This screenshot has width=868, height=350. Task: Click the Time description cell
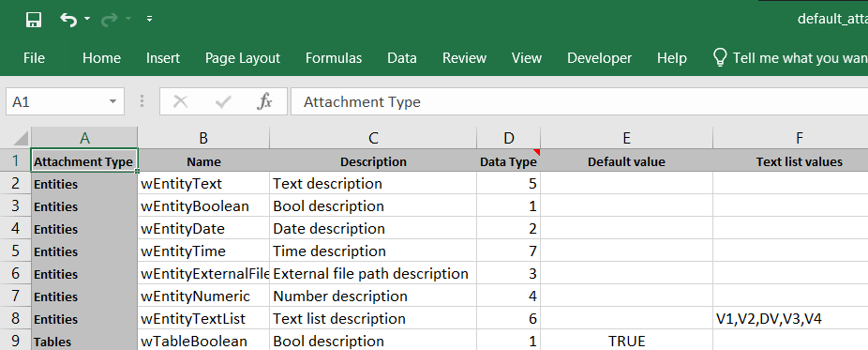pyautogui.click(x=373, y=251)
